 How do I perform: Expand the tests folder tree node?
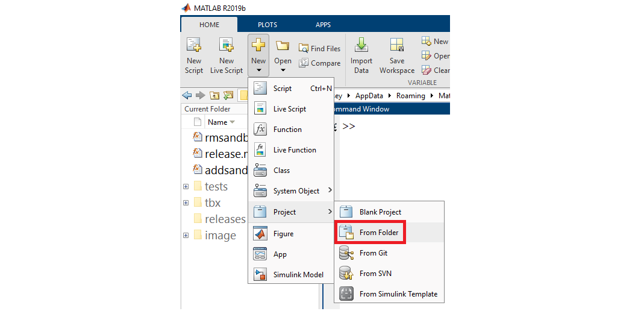click(x=186, y=187)
